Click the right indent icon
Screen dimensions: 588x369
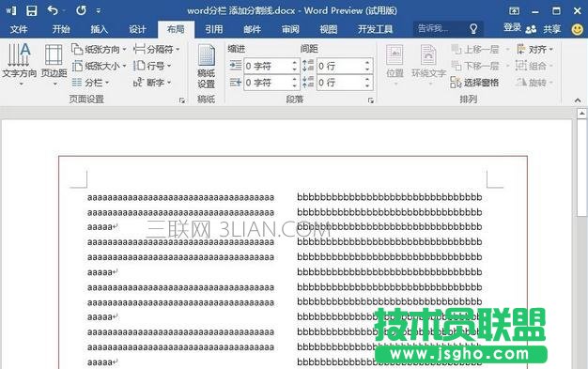click(236, 82)
